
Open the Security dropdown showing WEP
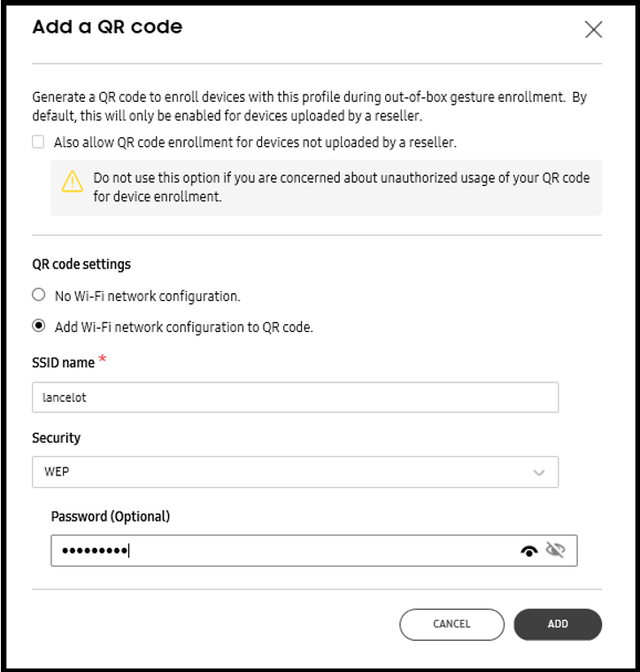point(295,472)
